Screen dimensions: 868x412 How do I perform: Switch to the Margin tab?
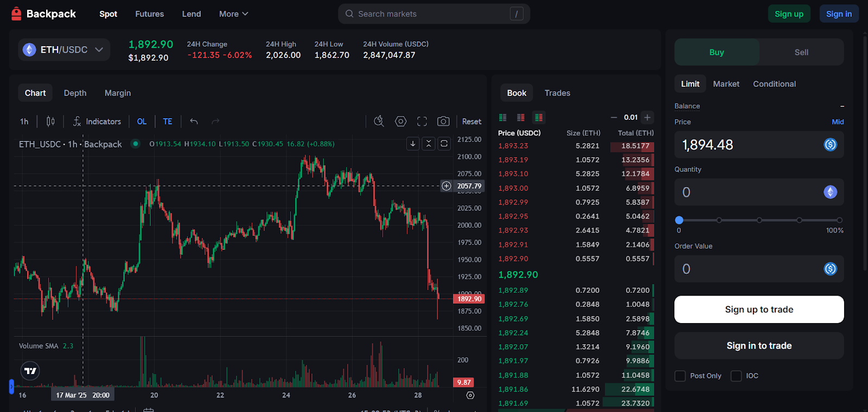coord(118,93)
